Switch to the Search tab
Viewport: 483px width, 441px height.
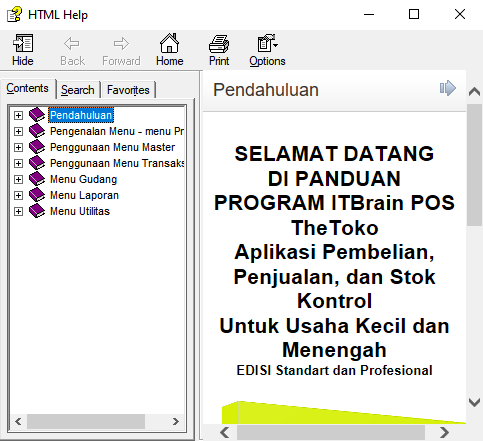(78, 90)
